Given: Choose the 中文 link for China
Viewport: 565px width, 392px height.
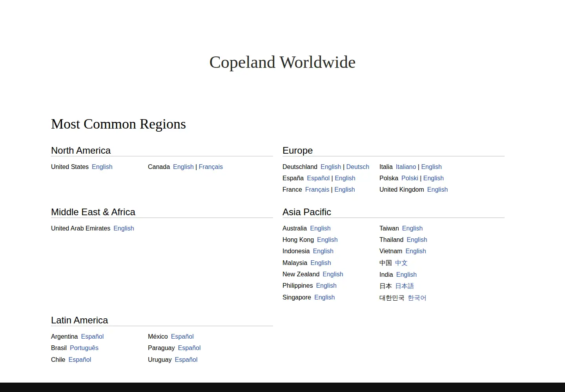Looking at the screenshot, I should click(x=401, y=263).
